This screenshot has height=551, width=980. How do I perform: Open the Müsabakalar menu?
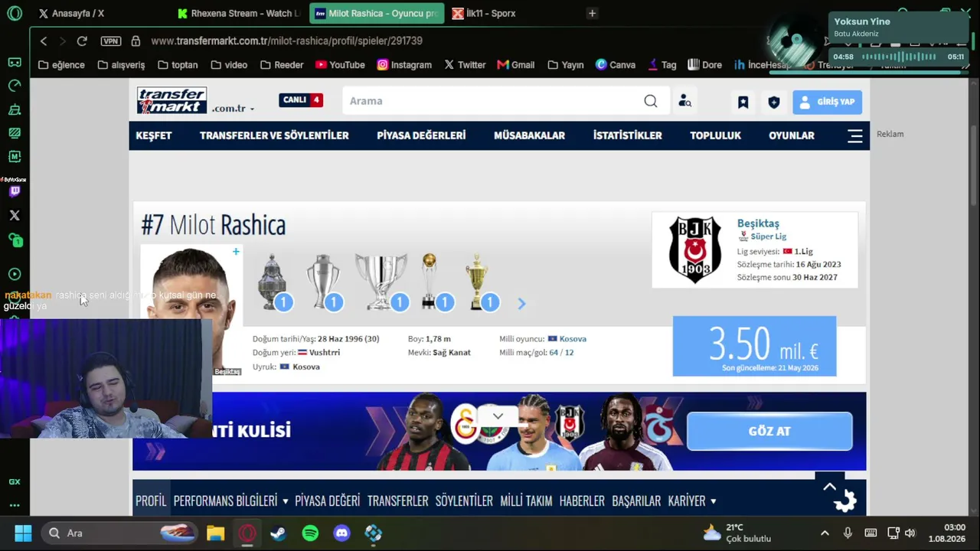pyautogui.click(x=529, y=135)
